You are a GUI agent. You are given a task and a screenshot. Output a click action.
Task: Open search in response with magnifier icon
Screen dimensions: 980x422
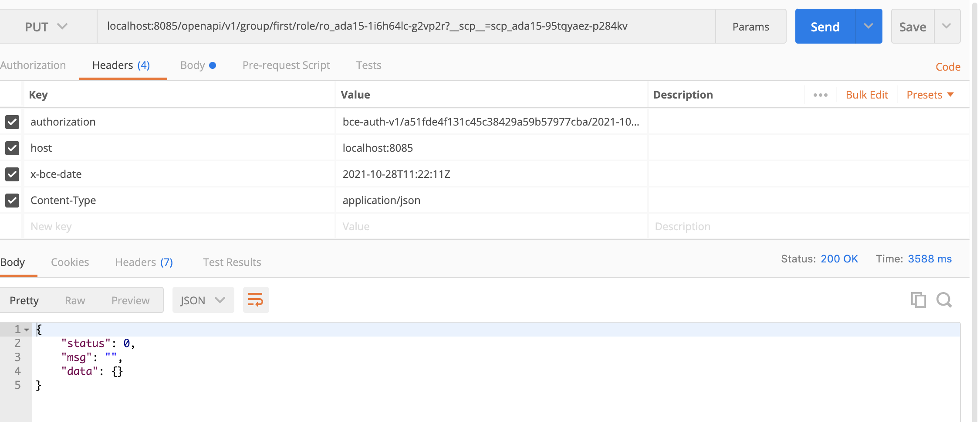pyautogui.click(x=944, y=300)
